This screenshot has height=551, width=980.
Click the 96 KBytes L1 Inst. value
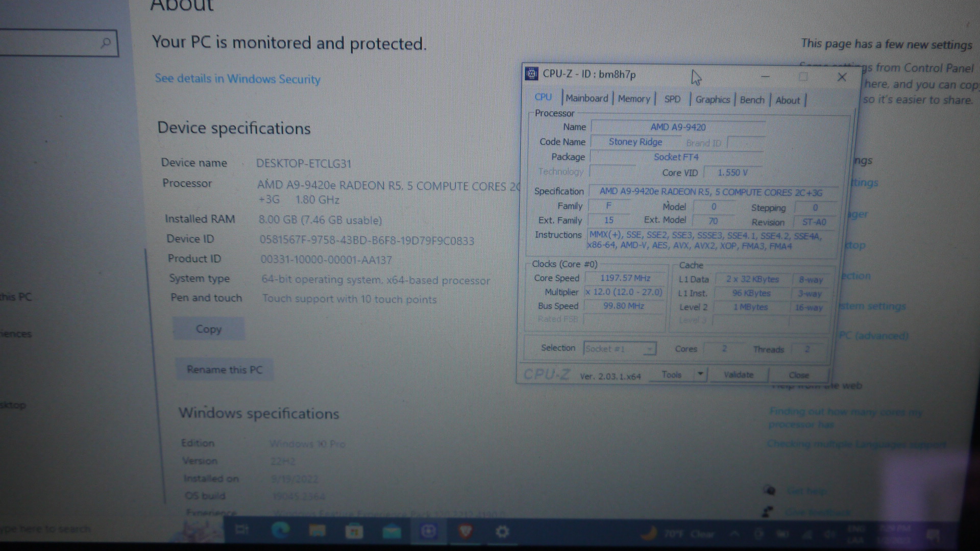[x=751, y=293]
